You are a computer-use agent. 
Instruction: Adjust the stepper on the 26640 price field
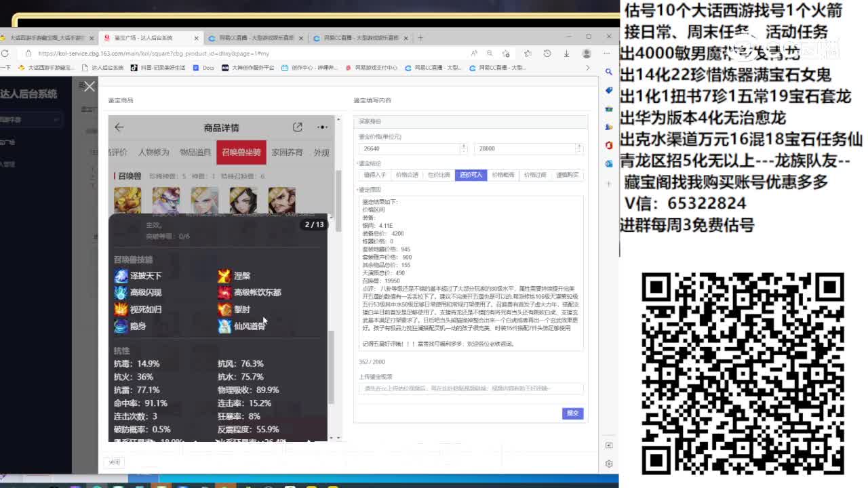[x=464, y=148]
